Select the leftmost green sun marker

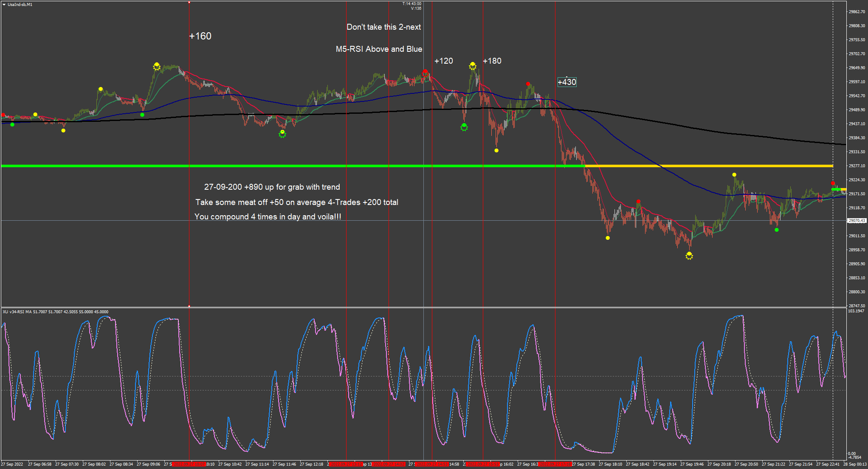[282, 134]
